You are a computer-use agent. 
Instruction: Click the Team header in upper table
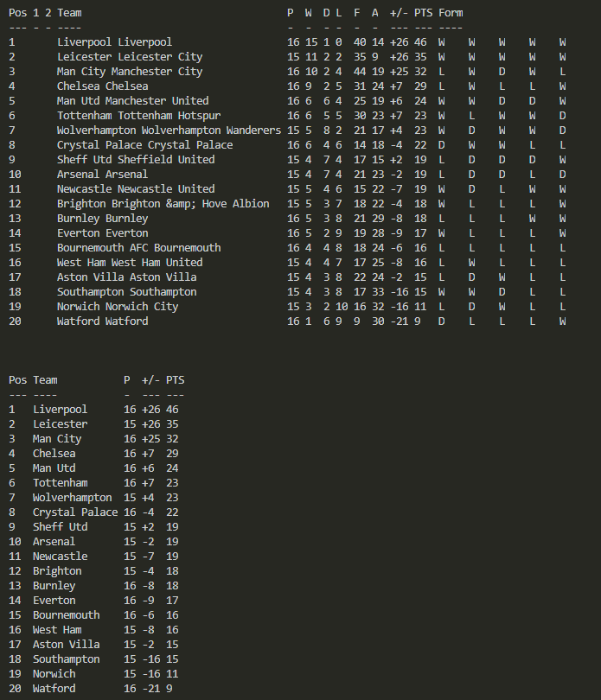coord(69,12)
